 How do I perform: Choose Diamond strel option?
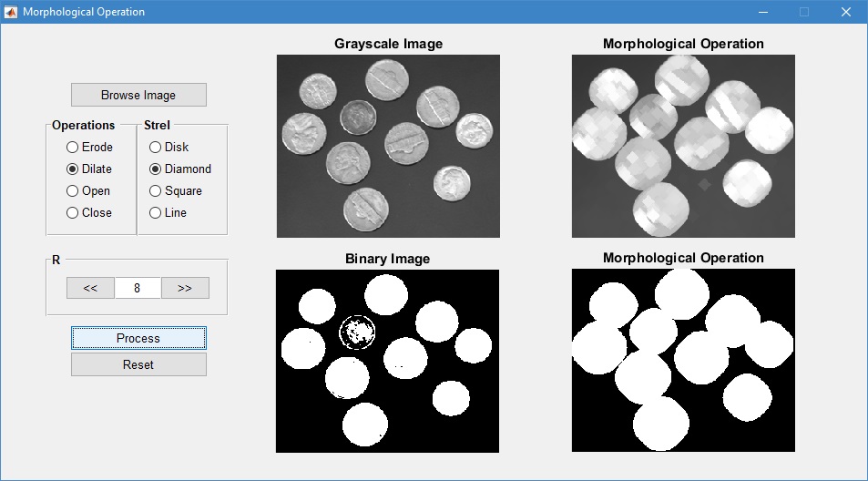156,169
